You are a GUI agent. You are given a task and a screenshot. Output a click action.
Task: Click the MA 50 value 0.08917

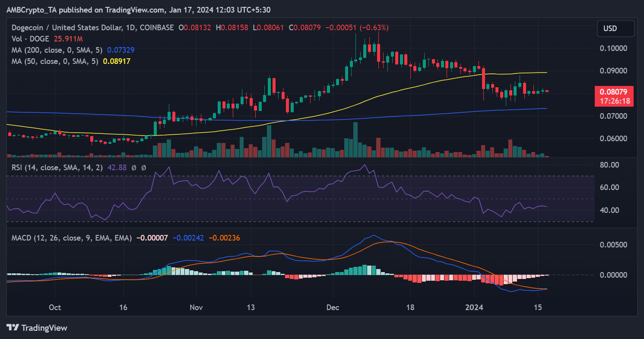[x=117, y=61]
